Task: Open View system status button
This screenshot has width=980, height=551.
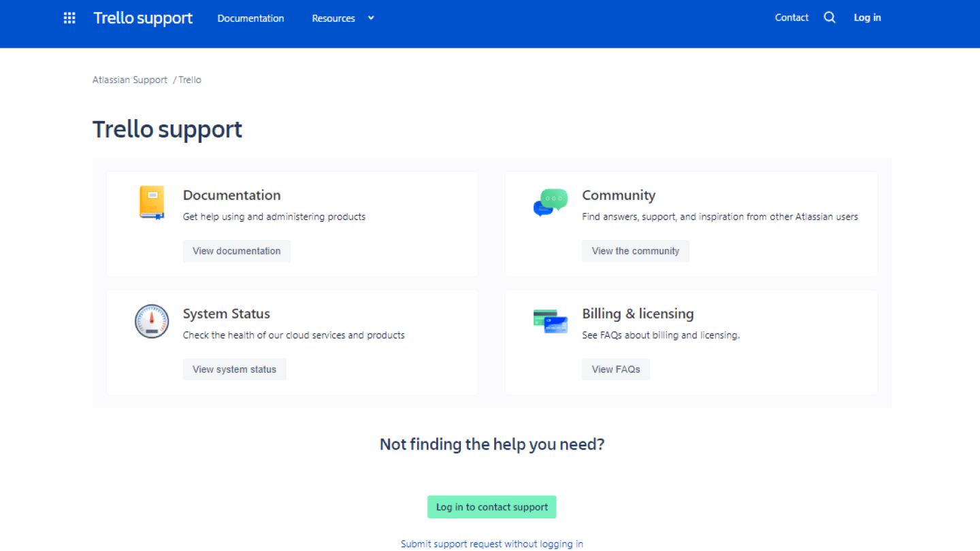Action: (x=235, y=369)
